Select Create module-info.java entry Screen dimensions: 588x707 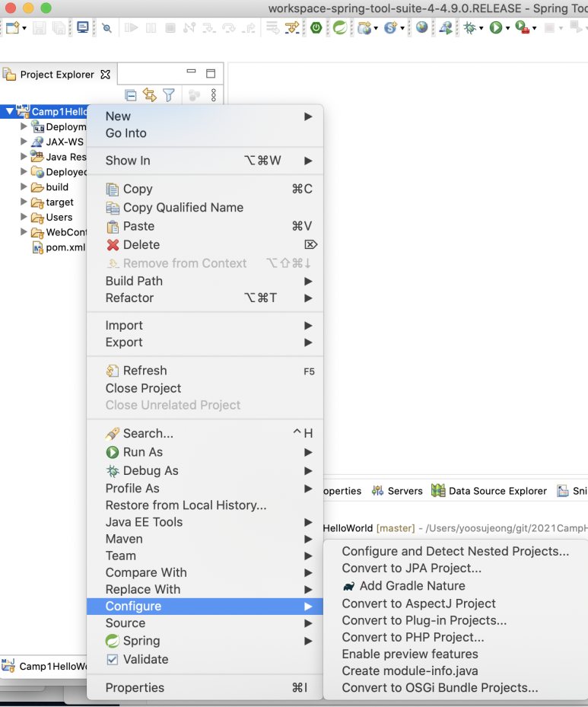coord(456,671)
